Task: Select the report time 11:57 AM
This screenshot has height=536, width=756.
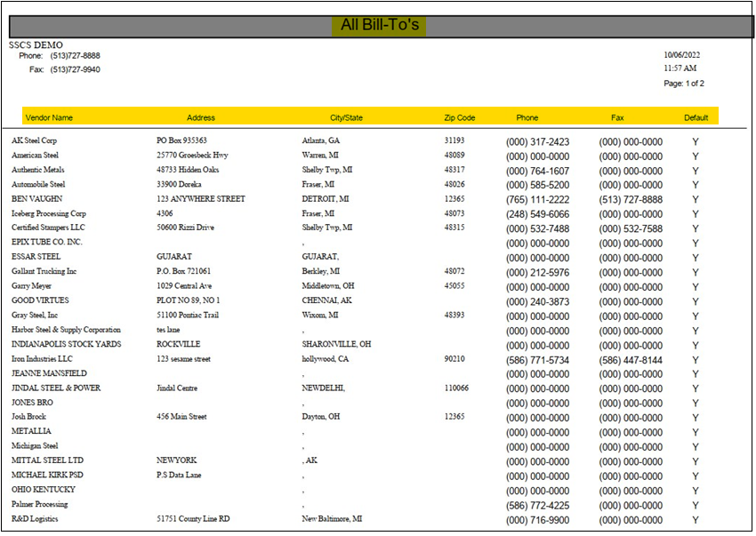Action: click(680, 68)
